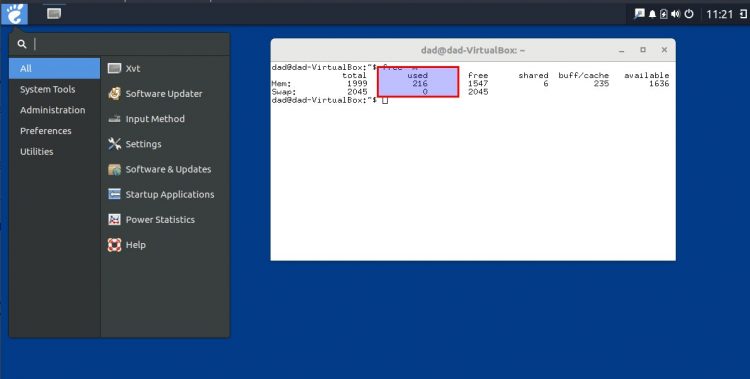Click the free memory value 1547
750x379 pixels.
click(478, 84)
